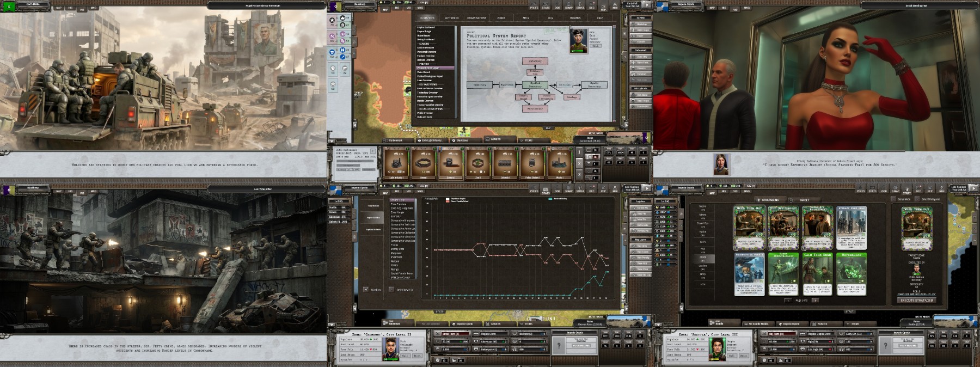Select Covert Ops stratagem category
This screenshot has width=980, height=367.
tap(702, 225)
